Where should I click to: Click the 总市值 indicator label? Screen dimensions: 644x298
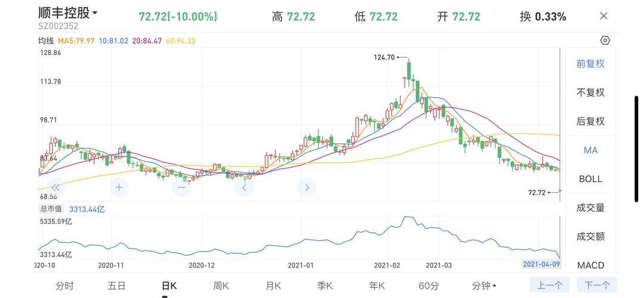pyautogui.click(x=51, y=209)
